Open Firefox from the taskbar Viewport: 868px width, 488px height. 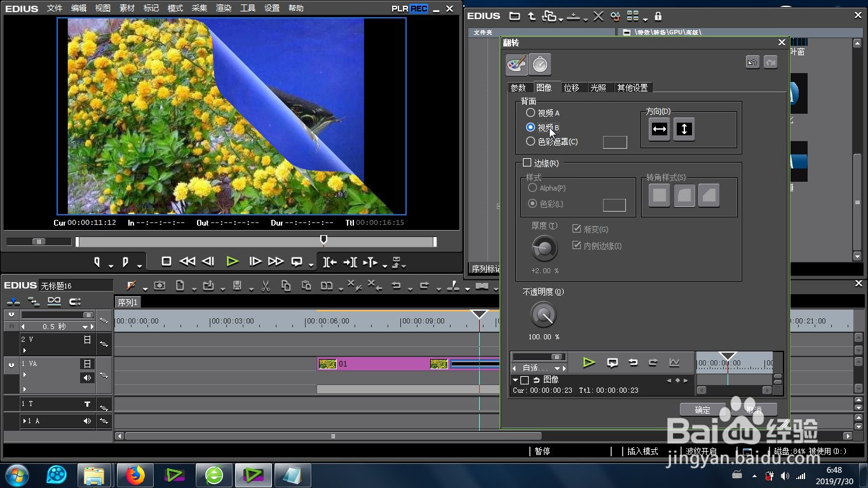coord(135,475)
